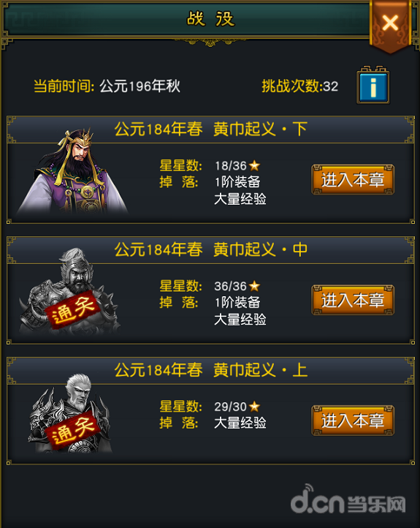Tap the purple-robed general portrait
This screenshot has height=528, width=420.
72,172
